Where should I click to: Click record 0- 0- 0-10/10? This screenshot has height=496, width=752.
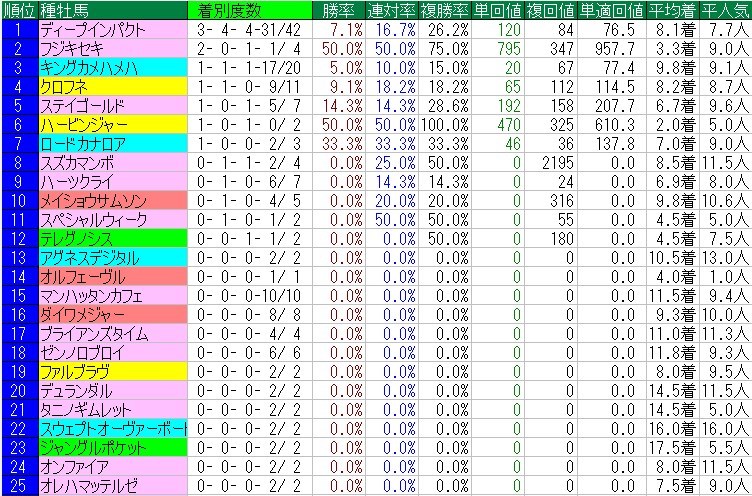(249, 296)
